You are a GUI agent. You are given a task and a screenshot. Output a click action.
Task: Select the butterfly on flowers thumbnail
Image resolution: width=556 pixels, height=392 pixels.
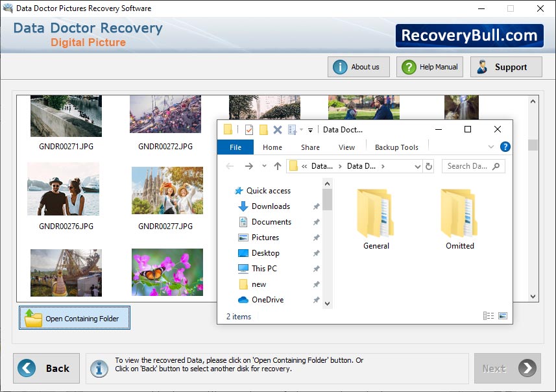coord(167,272)
